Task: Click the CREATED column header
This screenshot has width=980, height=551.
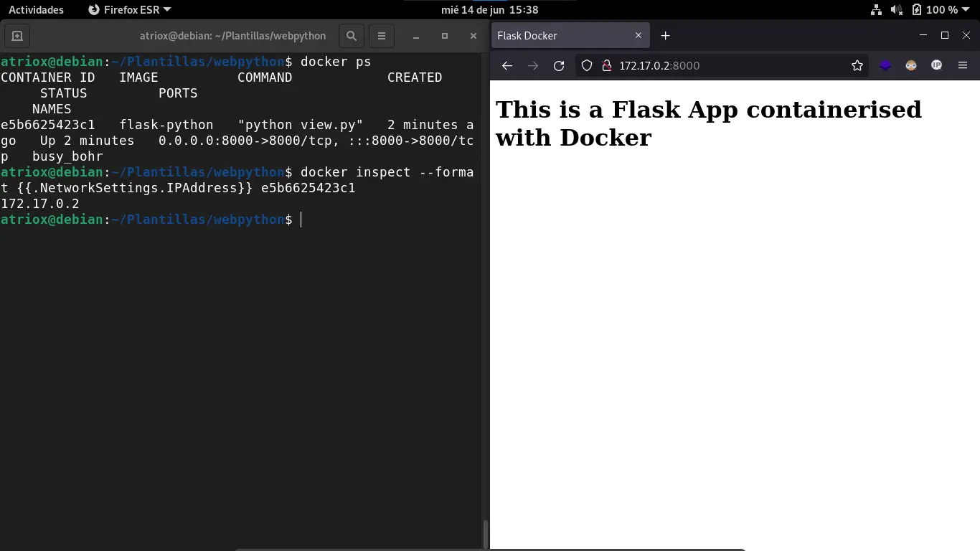Action: tap(415, 77)
